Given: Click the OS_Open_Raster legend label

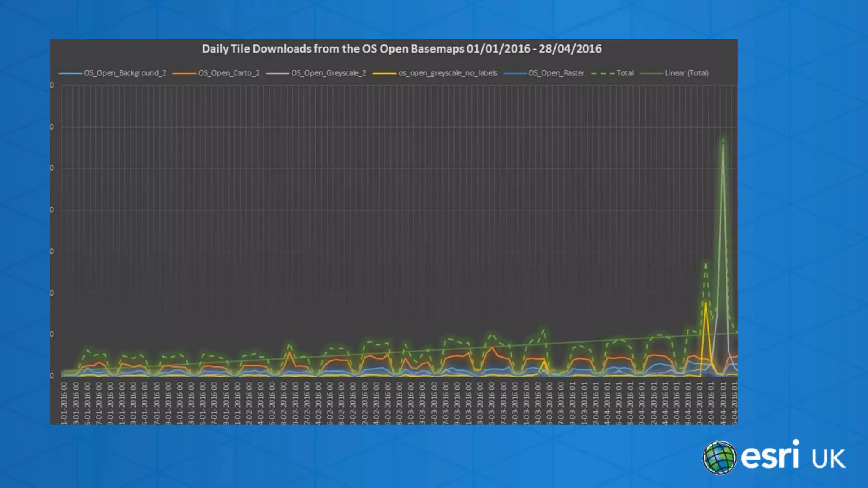Looking at the screenshot, I should pyautogui.click(x=556, y=73).
